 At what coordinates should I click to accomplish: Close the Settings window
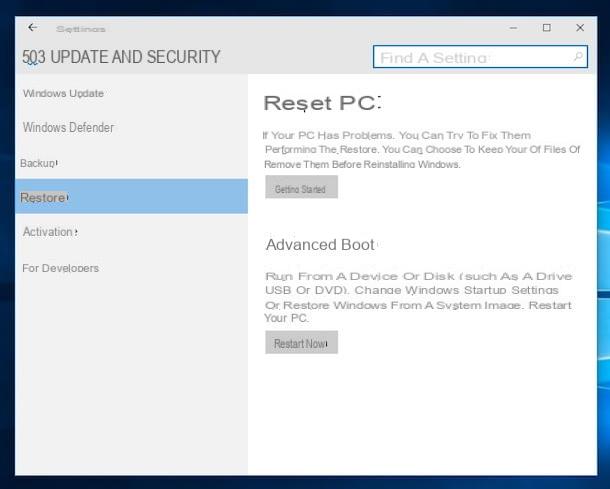pyautogui.click(x=580, y=28)
